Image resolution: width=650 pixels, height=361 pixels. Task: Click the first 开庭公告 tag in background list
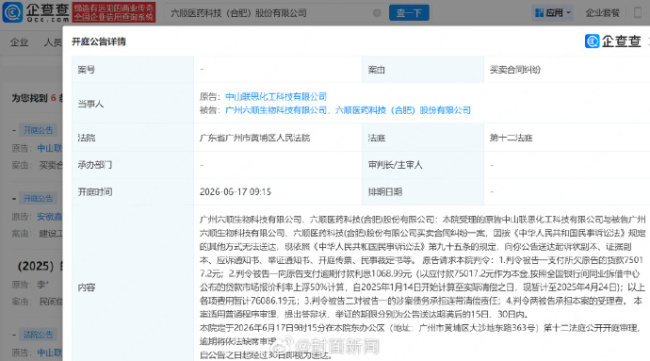[x=38, y=130]
